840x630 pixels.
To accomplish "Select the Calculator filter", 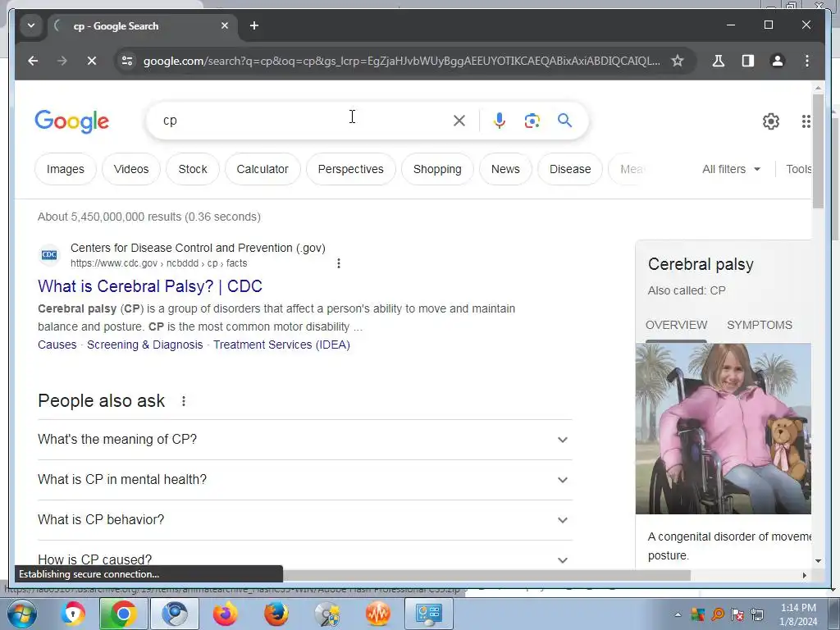I will pyautogui.click(x=262, y=169).
